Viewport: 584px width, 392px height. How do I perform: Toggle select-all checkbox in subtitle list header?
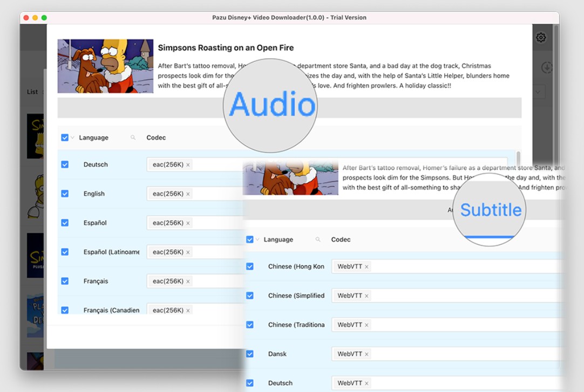coord(250,239)
